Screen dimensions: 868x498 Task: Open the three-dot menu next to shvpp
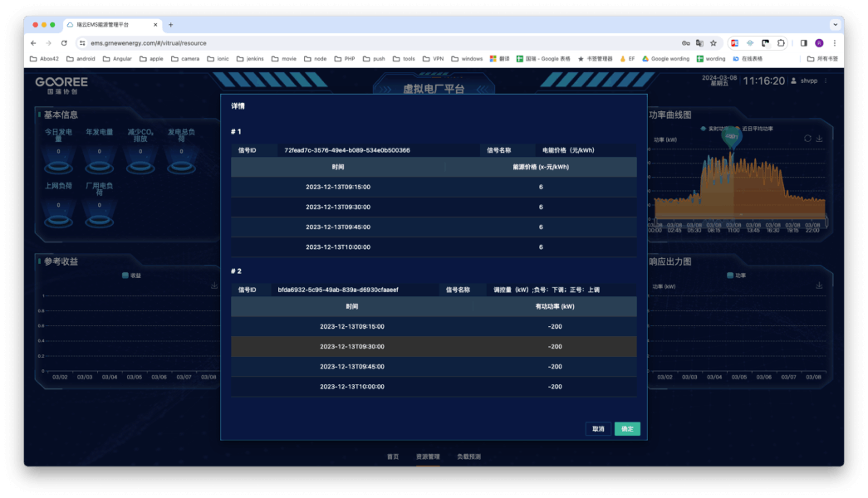click(826, 81)
